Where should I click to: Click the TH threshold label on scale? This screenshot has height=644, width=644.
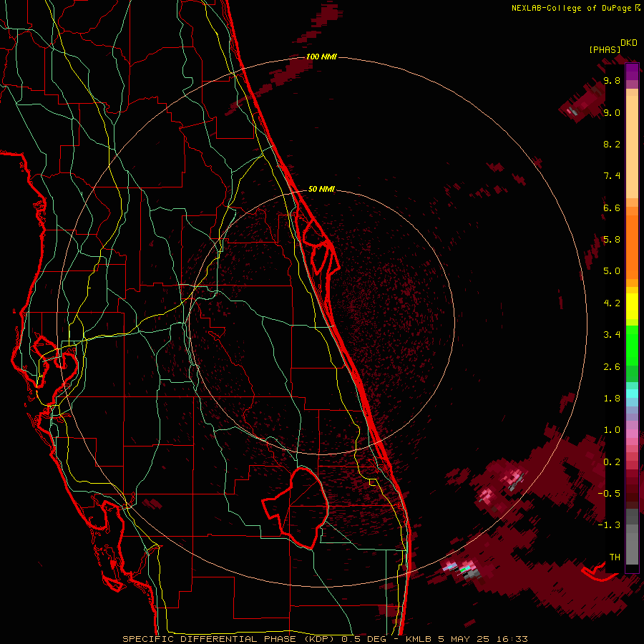(x=615, y=557)
